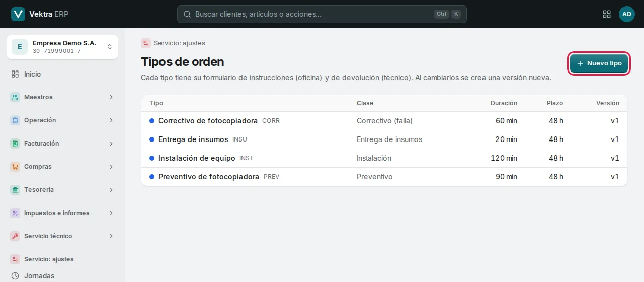Click the Compras shopping cart icon
Image resolution: width=644 pixels, height=282 pixels.
point(15,167)
